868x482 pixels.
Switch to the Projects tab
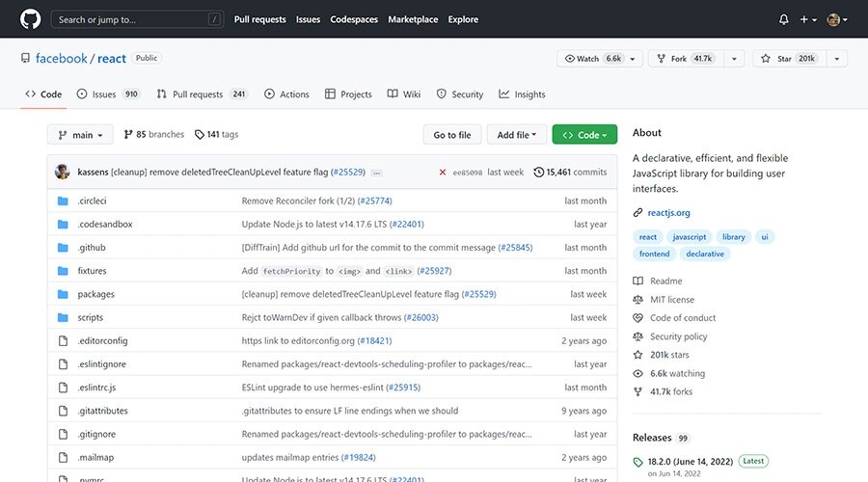pyautogui.click(x=348, y=94)
